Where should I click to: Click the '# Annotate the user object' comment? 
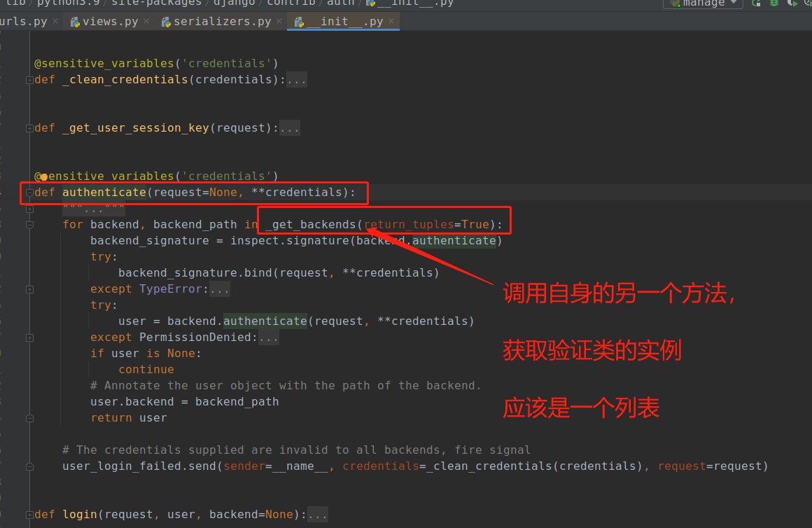[x=286, y=386]
